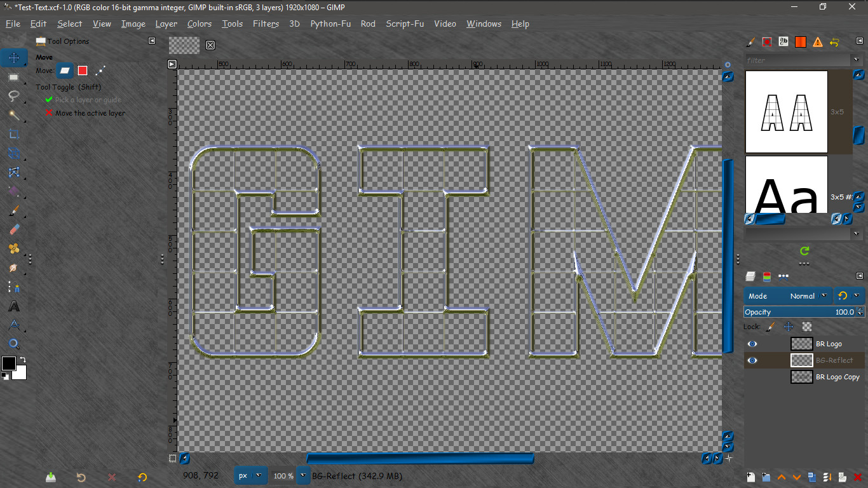
Task: Select the Move tool in the toolbox
Action: coord(14,58)
